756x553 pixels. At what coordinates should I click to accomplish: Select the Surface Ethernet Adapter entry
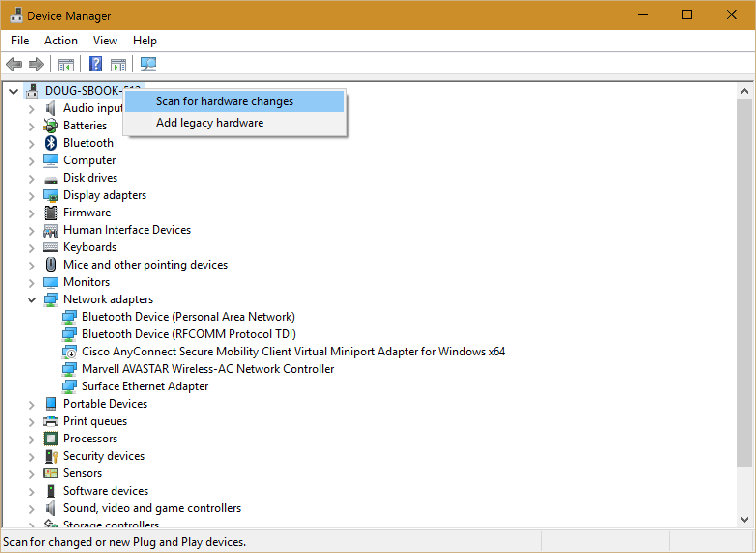145,386
